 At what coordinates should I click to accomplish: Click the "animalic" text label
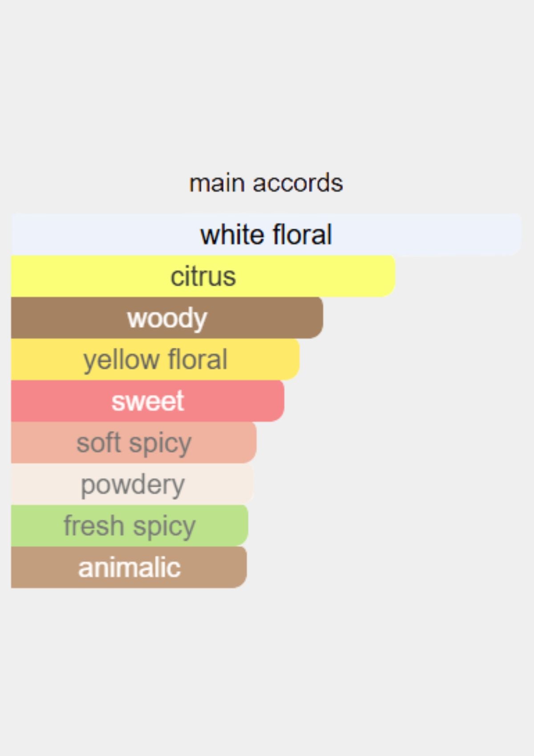click(x=129, y=567)
